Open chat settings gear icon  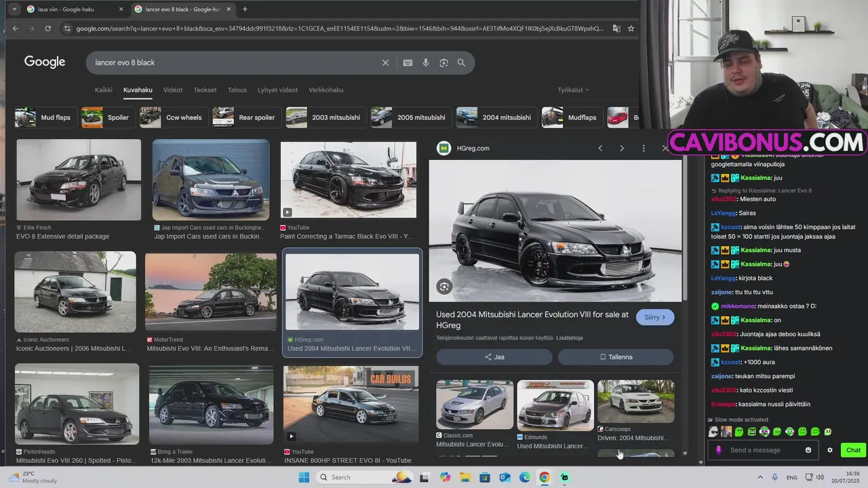tap(829, 450)
